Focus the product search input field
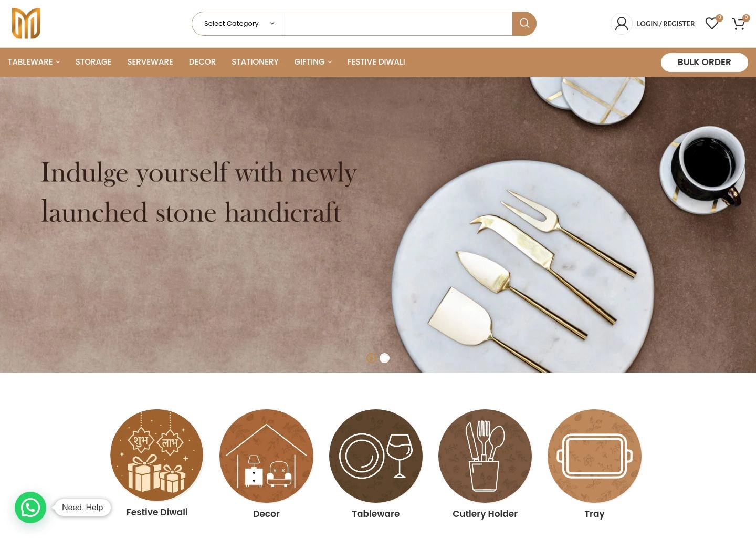756x538 pixels. 397,24
